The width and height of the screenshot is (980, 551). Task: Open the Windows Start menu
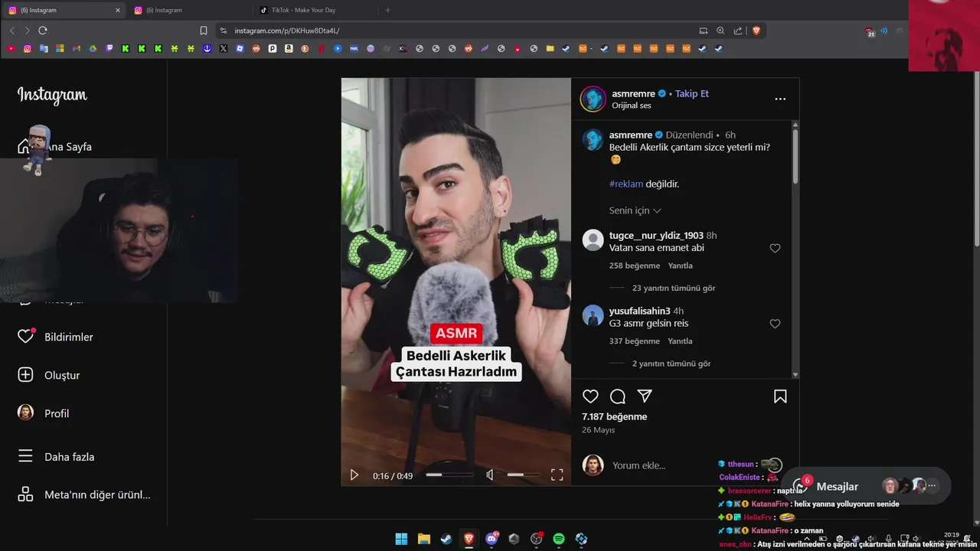[x=401, y=539]
